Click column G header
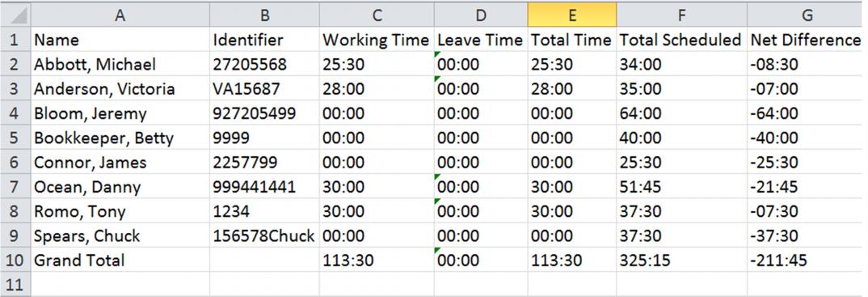This screenshot has width=868, height=297. (x=807, y=15)
